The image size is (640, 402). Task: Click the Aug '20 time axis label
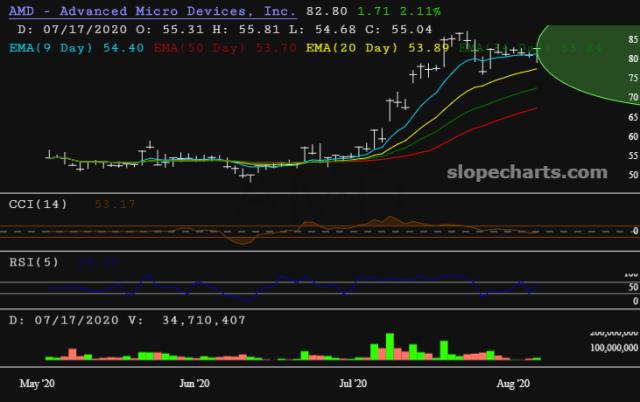513,383
